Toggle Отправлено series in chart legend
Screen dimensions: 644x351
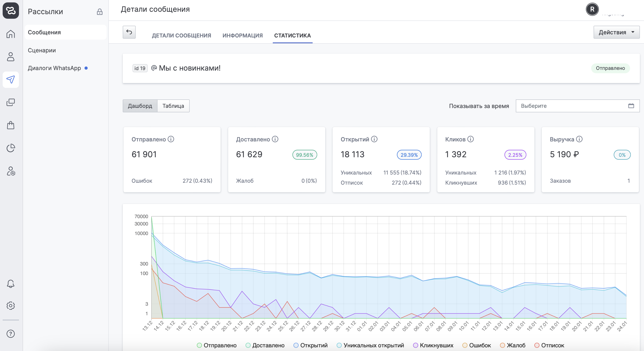click(x=217, y=345)
